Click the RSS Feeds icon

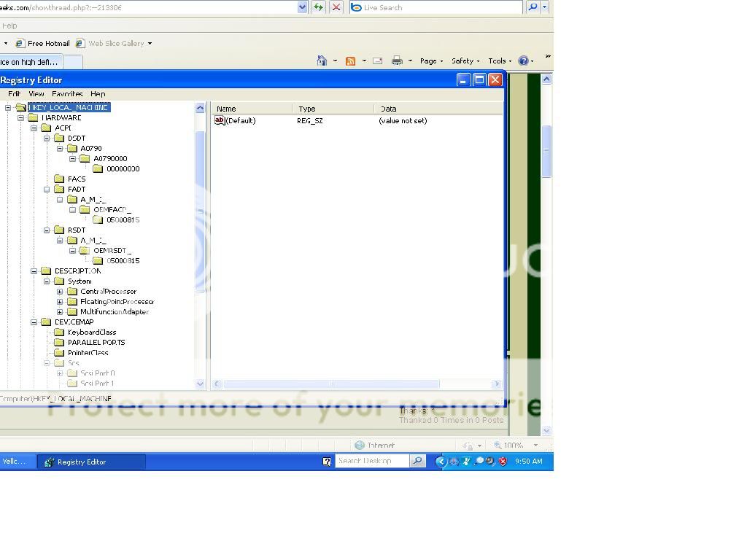point(351,61)
